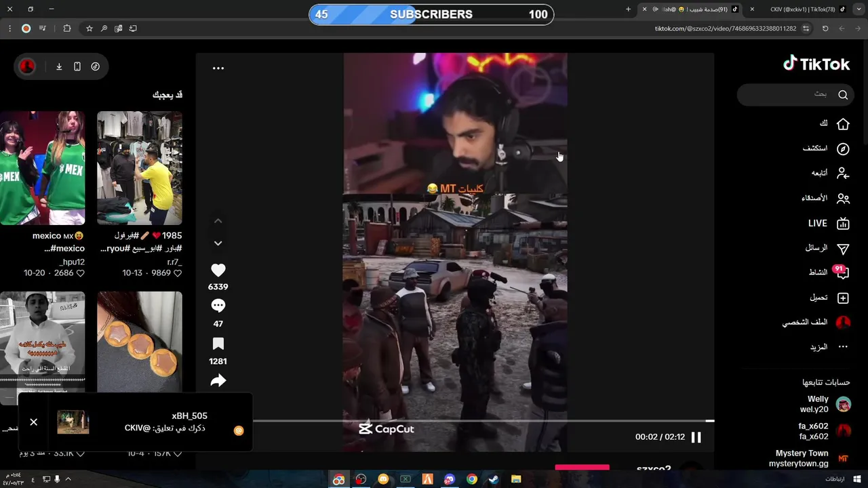Screen dimensions: 868x488
Task: Open Chrome profile avatar
Action: click(x=26, y=28)
